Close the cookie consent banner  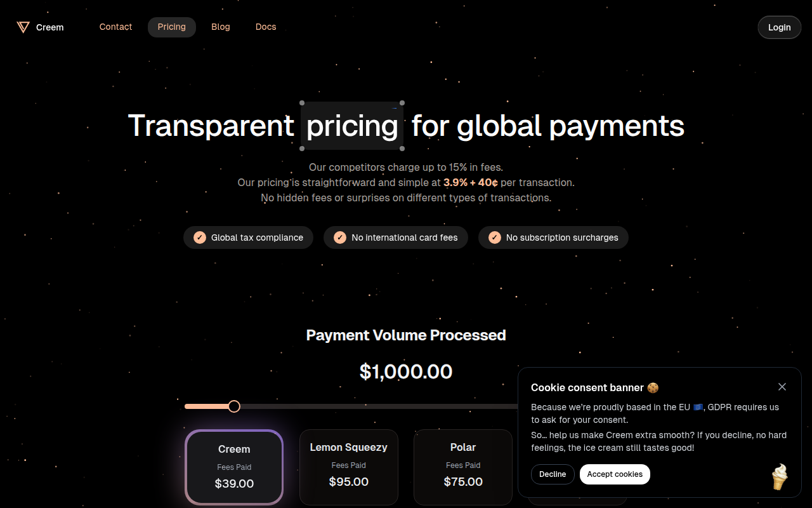tap(782, 387)
